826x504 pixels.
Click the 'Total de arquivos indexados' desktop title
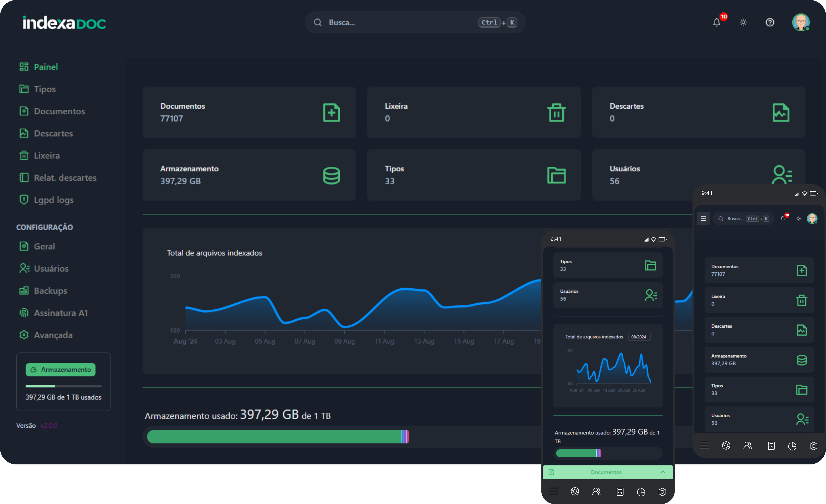click(x=214, y=253)
